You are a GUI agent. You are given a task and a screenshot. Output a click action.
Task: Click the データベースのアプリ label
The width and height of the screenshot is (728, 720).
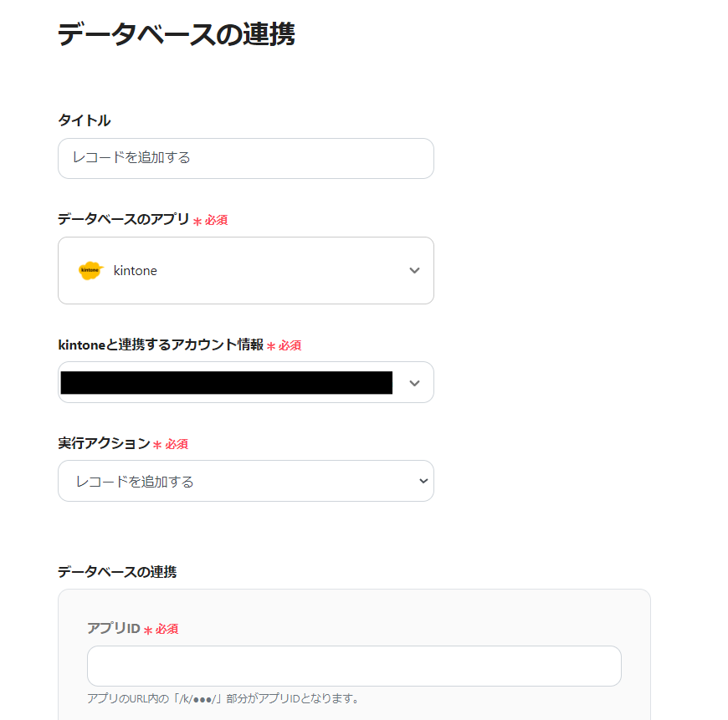(124, 219)
